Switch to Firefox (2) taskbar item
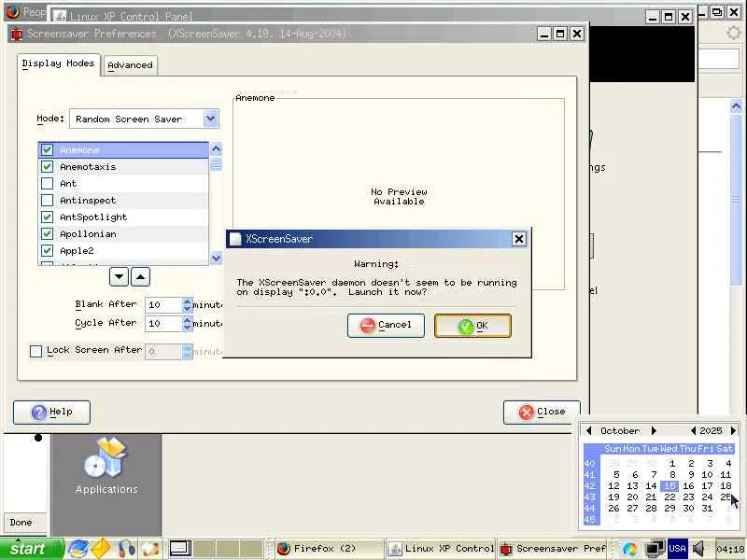 click(x=330, y=549)
